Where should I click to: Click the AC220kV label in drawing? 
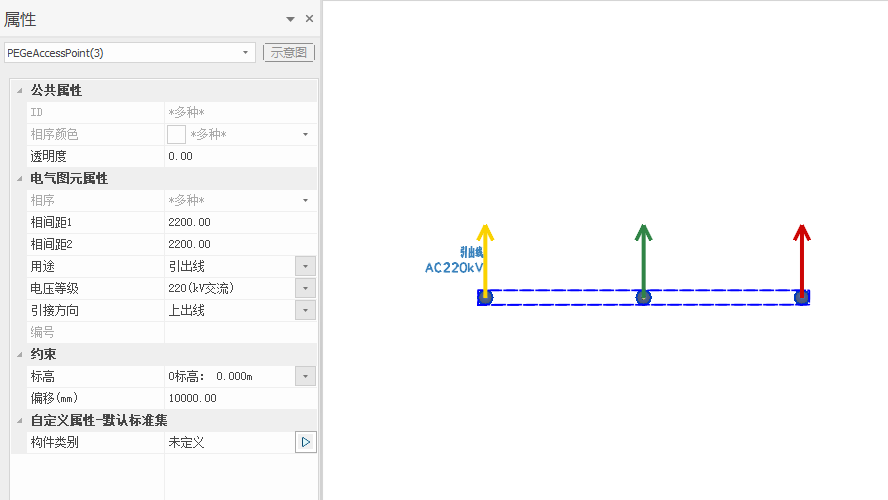pos(454,267)
